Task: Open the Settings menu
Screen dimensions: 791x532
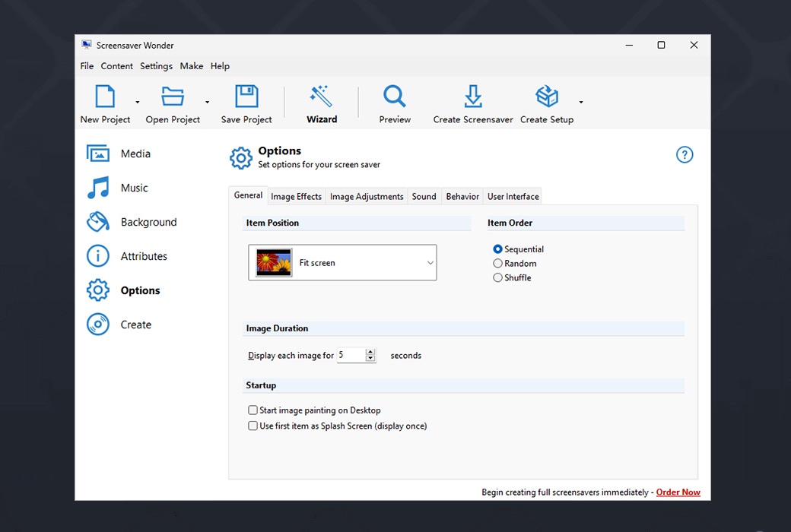Action: [156, 66]
